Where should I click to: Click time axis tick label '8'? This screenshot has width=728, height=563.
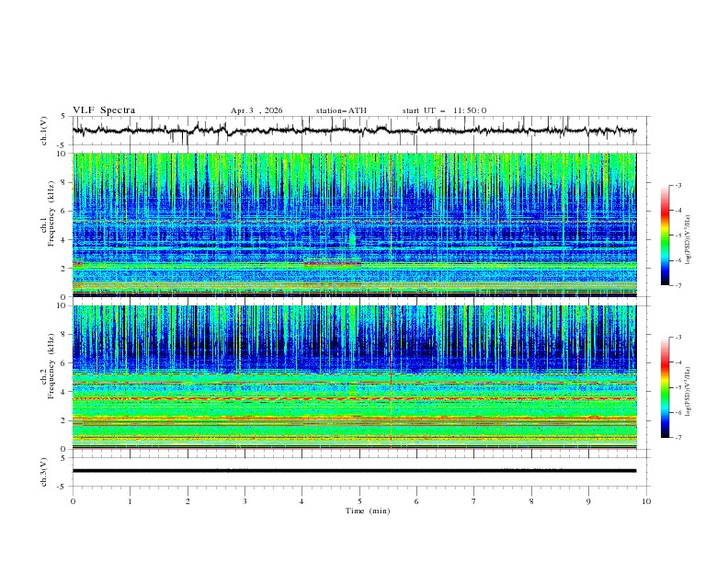[531, 501]
